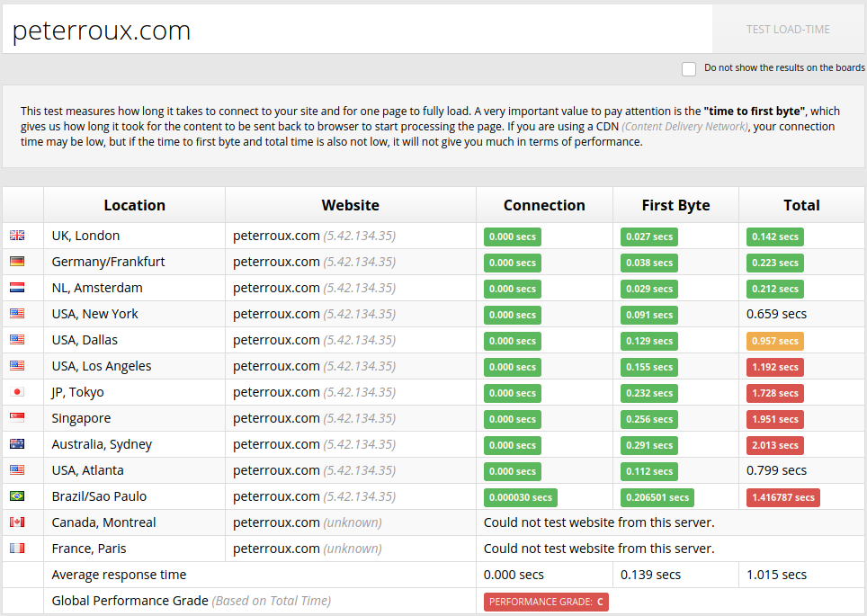Screen dimensions: 867x616
Task: Click the 0.659 secs total for New York
Action: 776,314
